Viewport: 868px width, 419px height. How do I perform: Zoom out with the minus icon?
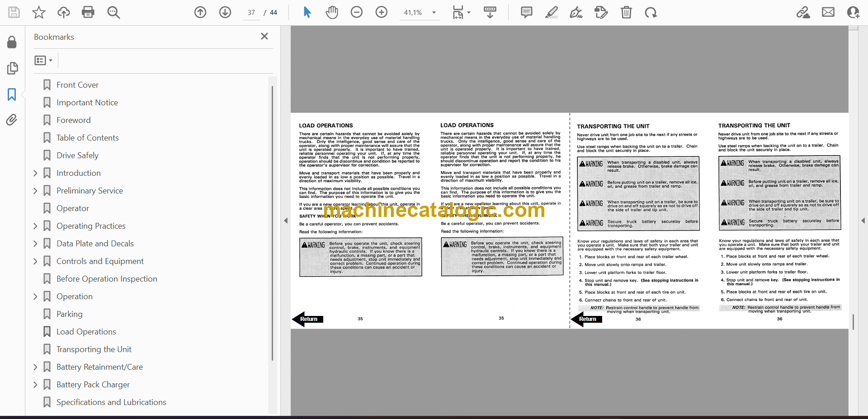[357, 12]
